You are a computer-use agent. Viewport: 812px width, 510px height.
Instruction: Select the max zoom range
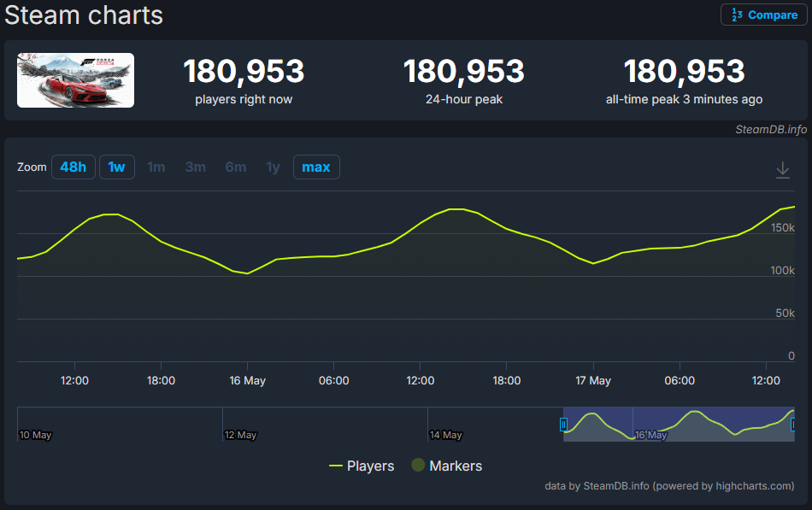pos(316,167)
